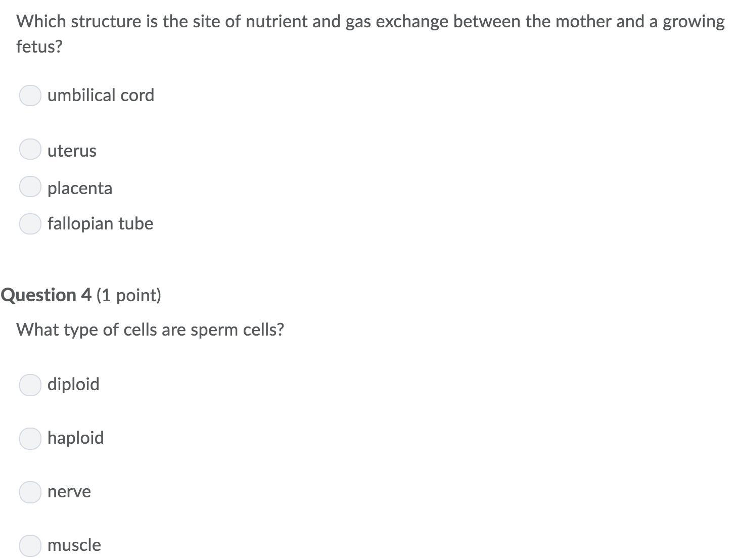
Task: Click the 'haploid' answer label text
Action: click(x=75, y=438)
